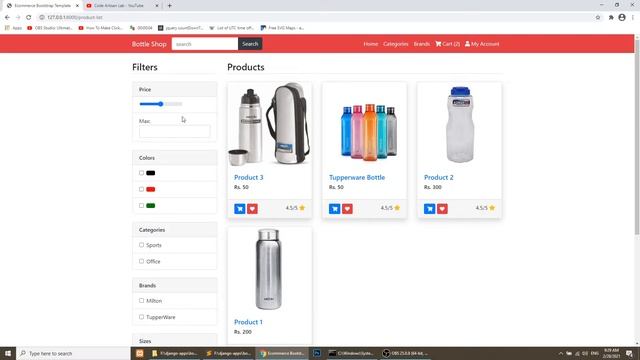
Task: Add Product 3 to cart icon
Action: (240, 209)
